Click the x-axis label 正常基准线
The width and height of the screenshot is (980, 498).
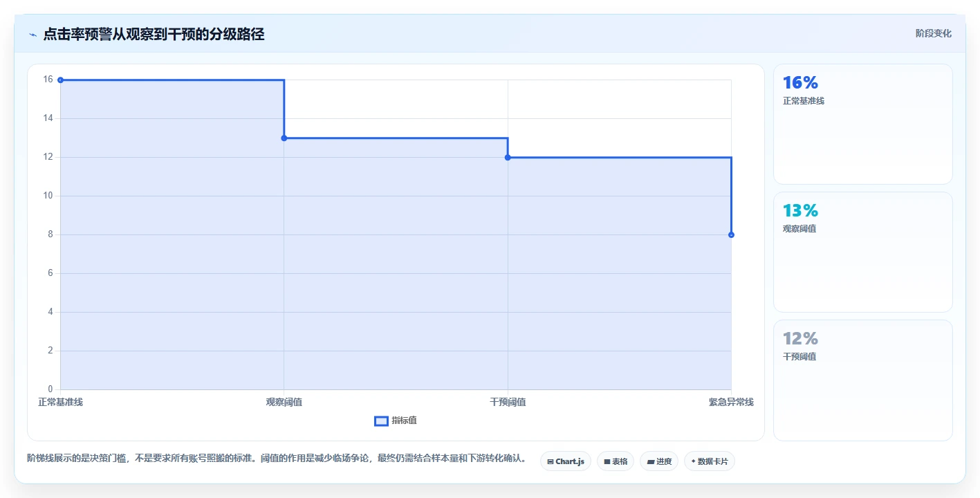(60, 402)
